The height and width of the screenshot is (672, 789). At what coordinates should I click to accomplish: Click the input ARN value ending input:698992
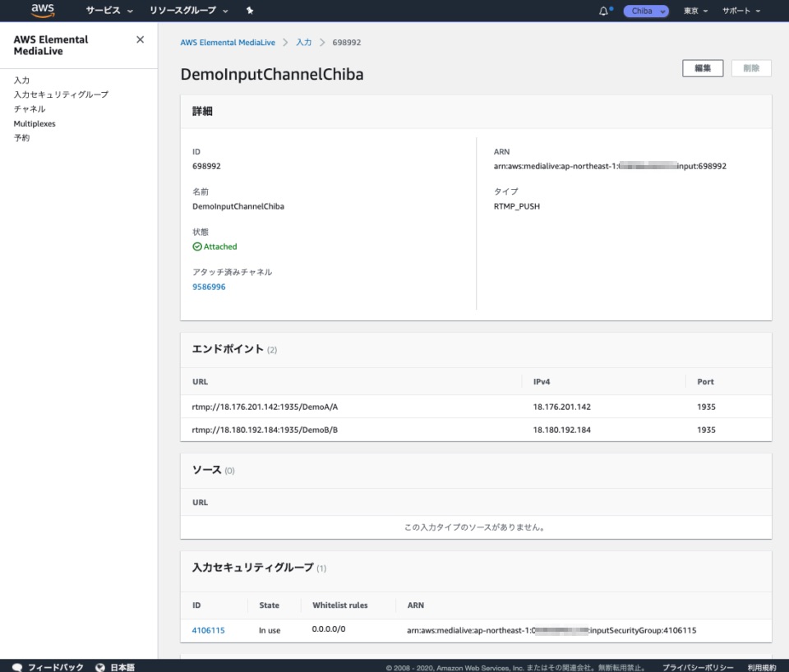[610, 166]
